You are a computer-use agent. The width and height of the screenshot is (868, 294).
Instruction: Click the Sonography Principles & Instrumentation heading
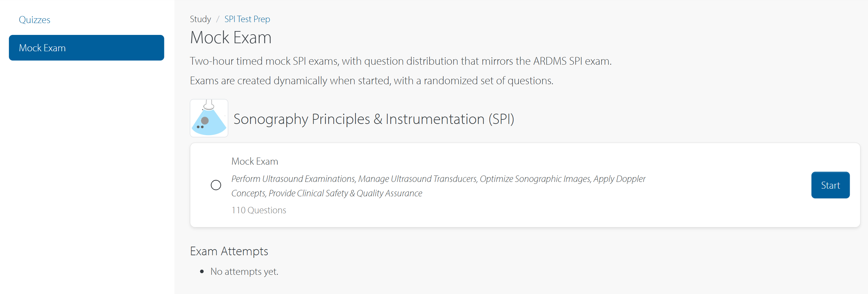click(373, 119)
